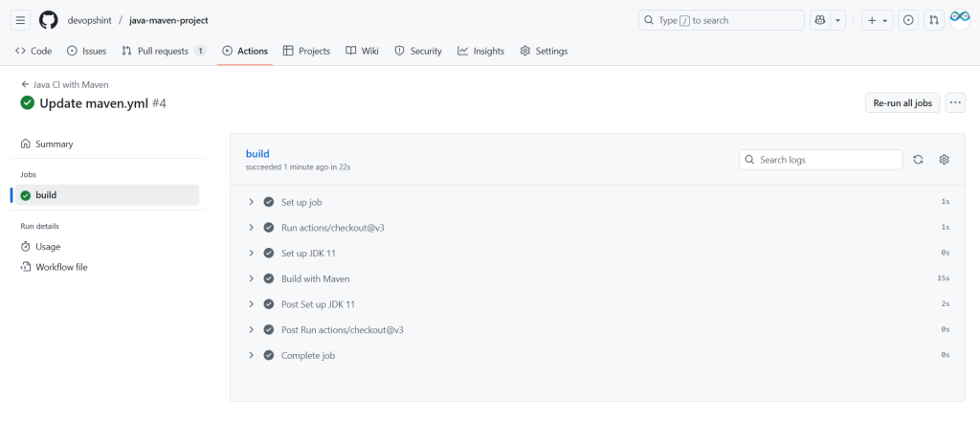Switch to the Pull requests tab

pos(164,52)
